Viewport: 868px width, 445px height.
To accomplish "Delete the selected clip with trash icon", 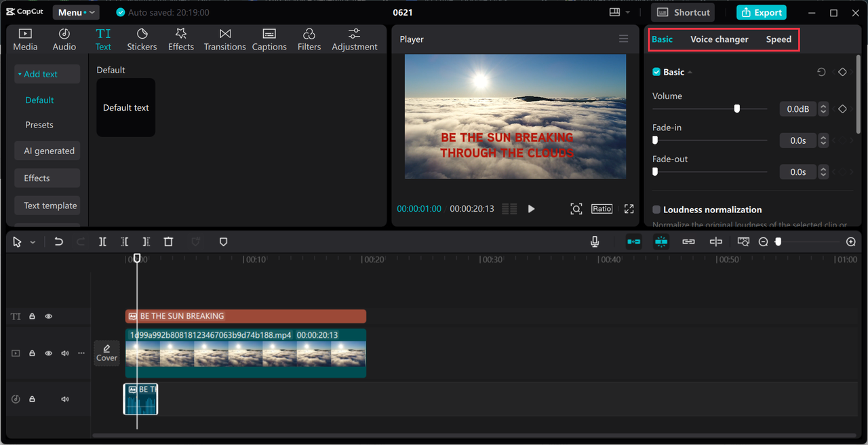I will [168, 241].
